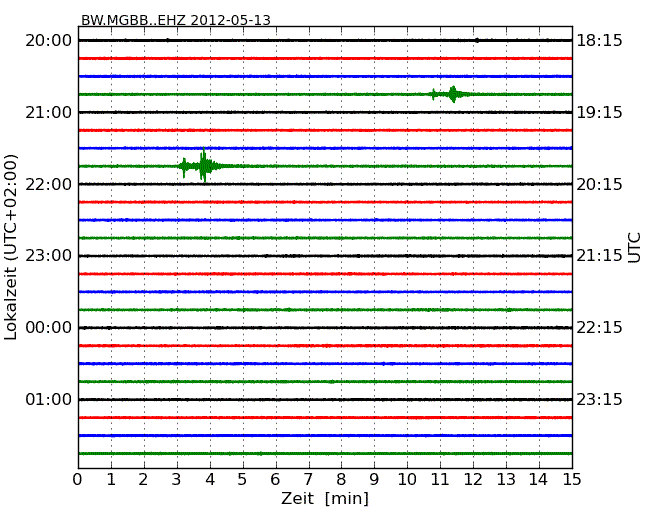The image size is (650, 520).
Task: Click the Lokalzeit (UTC+02:00) axis title
Action: click(11, 247)
